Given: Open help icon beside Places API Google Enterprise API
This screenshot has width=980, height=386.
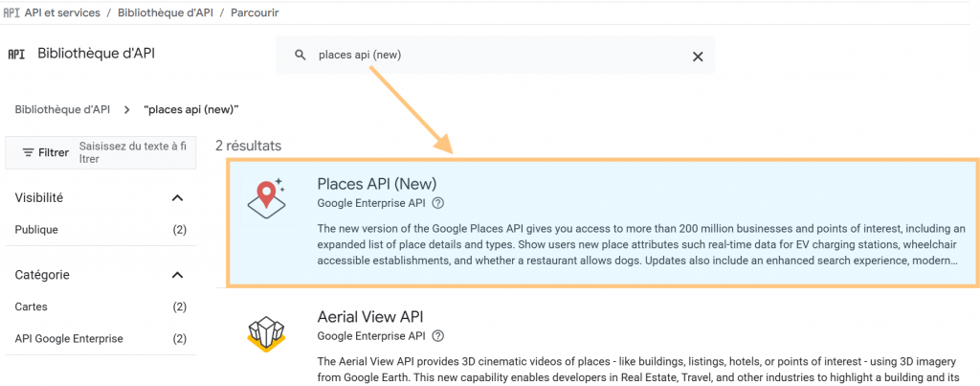Looking at the screenshot, I should [x=438, y=203].
